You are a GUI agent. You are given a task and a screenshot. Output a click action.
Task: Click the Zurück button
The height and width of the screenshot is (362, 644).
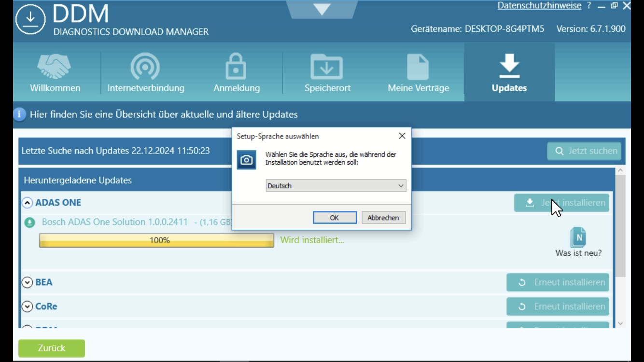[x=52, y=348]
